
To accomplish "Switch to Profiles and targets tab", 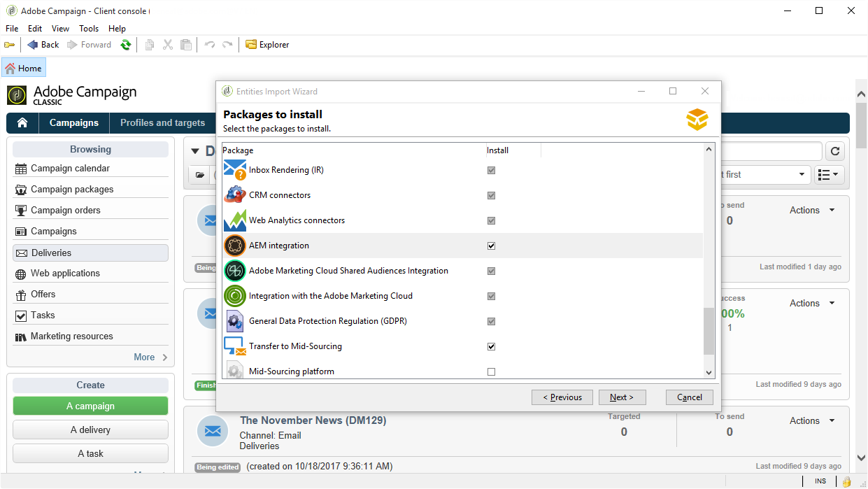I will pyautogui.click(x=162, y=122).
